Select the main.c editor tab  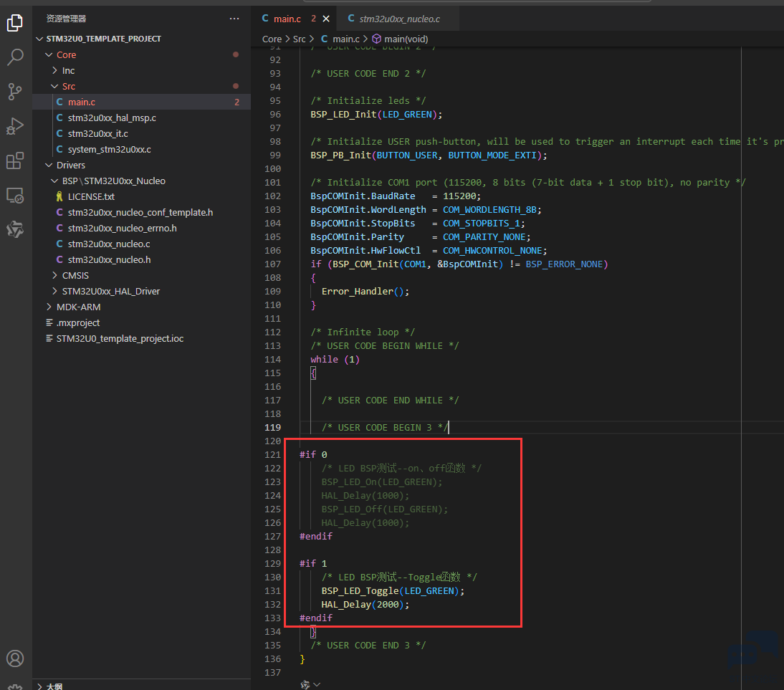point(282,19)
